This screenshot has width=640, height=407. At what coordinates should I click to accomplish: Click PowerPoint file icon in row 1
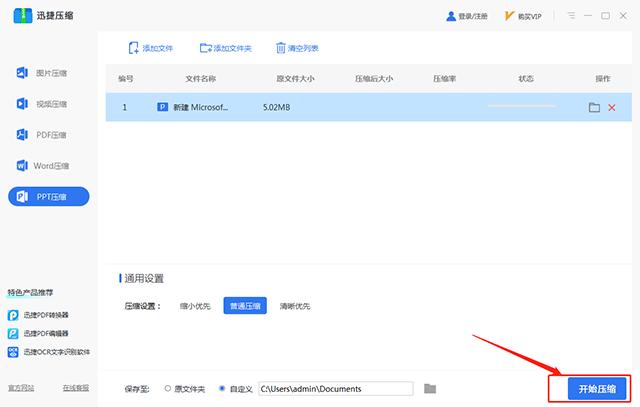pyautogui.click(x=162, y=107)
